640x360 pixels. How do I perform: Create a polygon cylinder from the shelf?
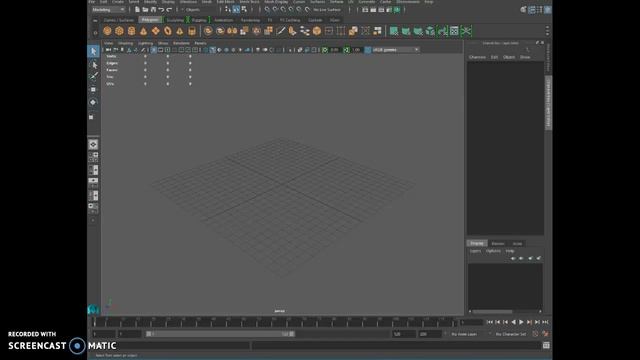coord(131,31)
